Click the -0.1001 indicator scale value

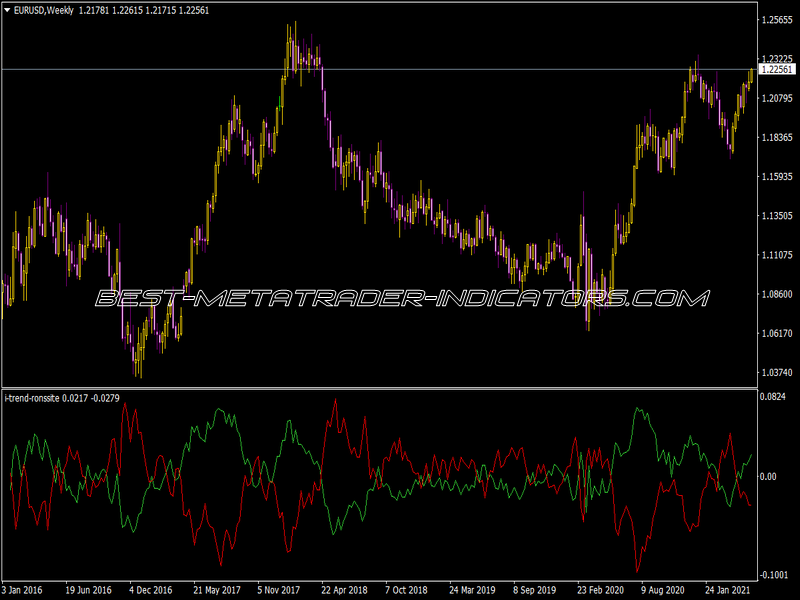click(x=773, y=575)
